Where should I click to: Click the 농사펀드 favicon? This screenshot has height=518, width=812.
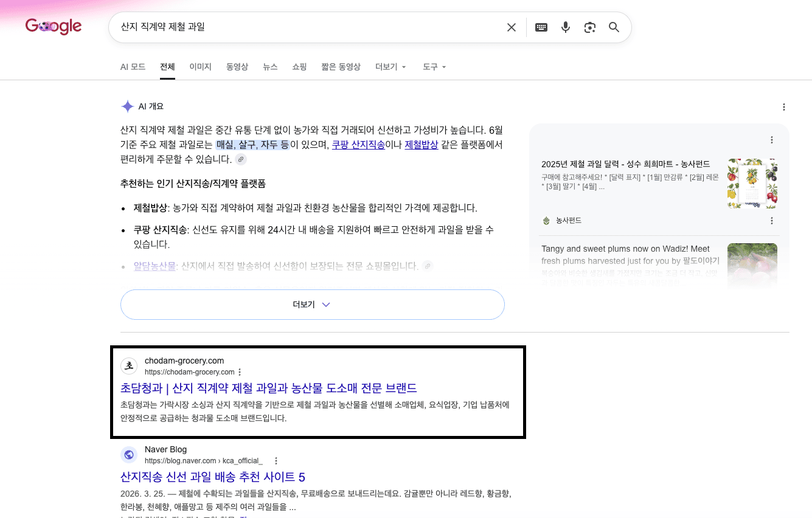(x=546, y=221)
